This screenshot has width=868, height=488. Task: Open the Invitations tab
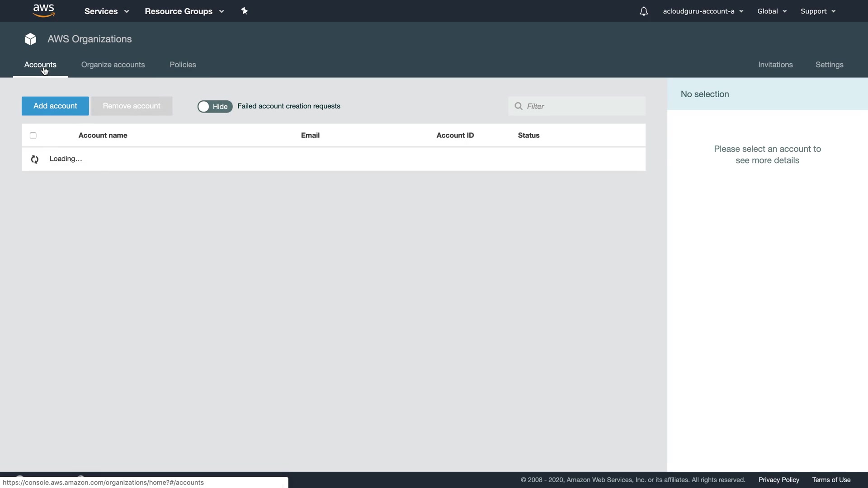775,65
